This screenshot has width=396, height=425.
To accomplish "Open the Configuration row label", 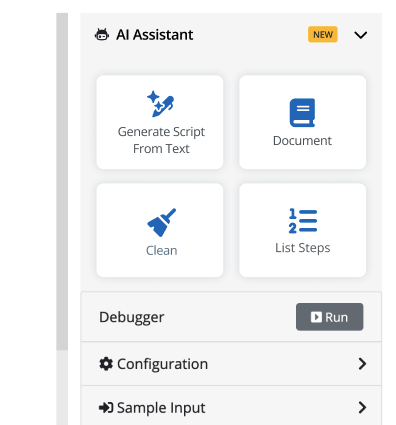I will (162, 364).
